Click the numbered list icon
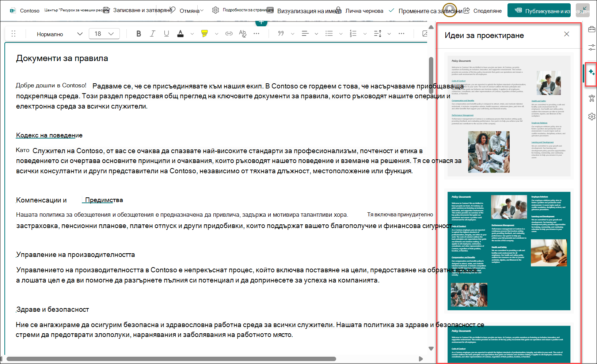 coord(353,34)
